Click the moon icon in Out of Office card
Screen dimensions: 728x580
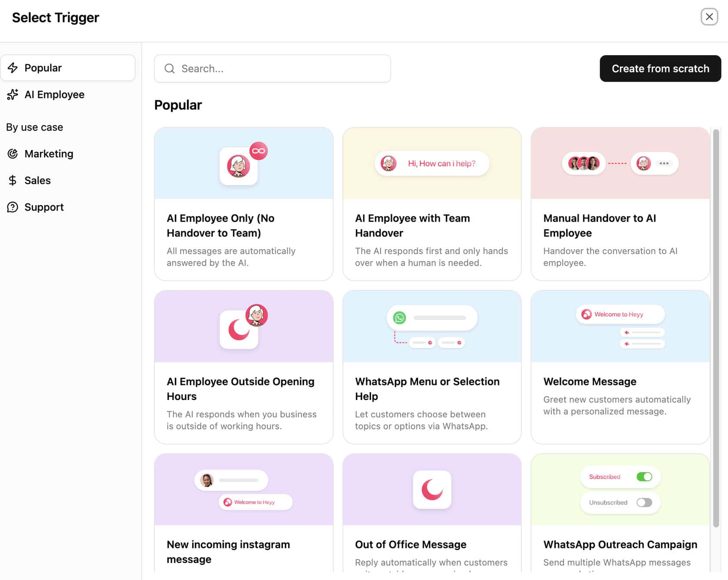[x=432, y=489]
